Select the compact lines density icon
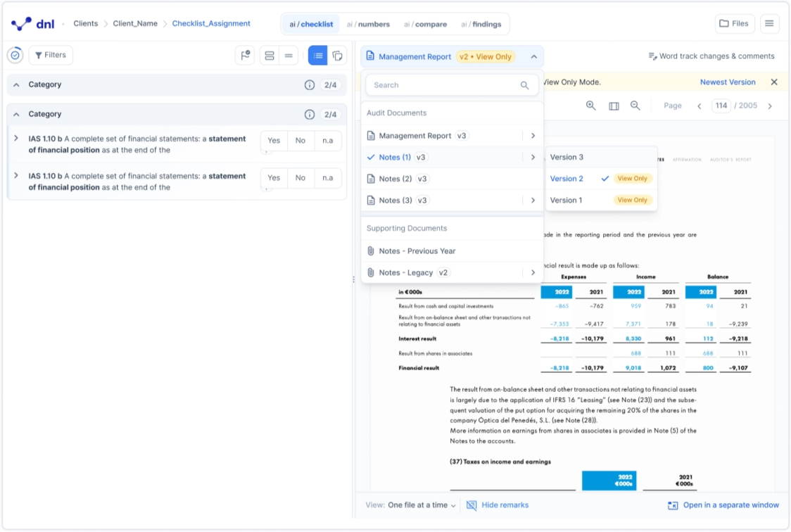 pos(289,56)
